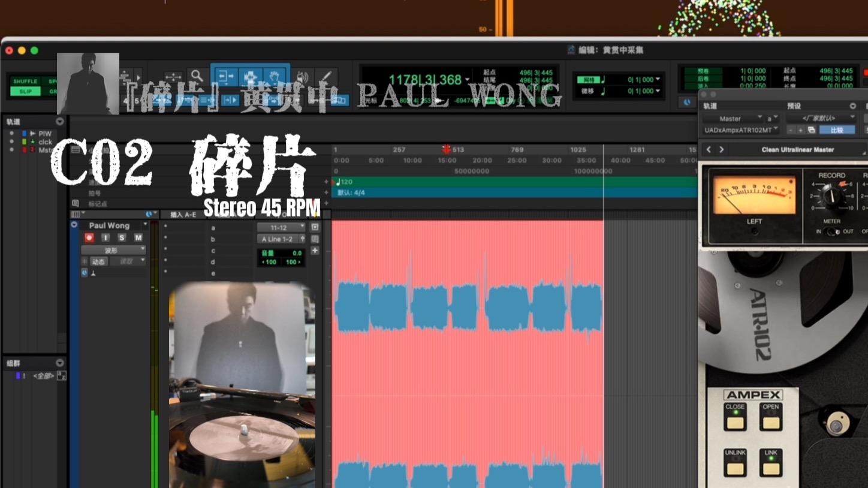Screen dimensions: 868x488
Task: Open the Master track selector in plugin window
Action: pos(733,119)
